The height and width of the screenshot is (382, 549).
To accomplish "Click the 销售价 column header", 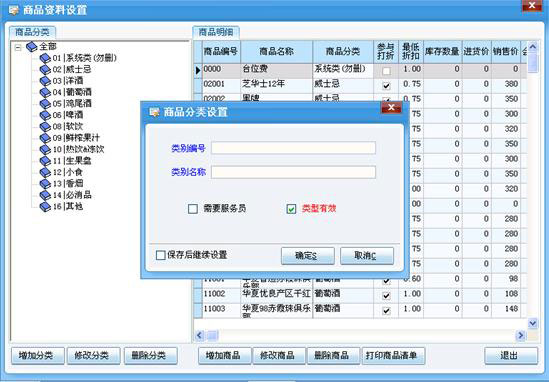I will [x=506, y=51].
